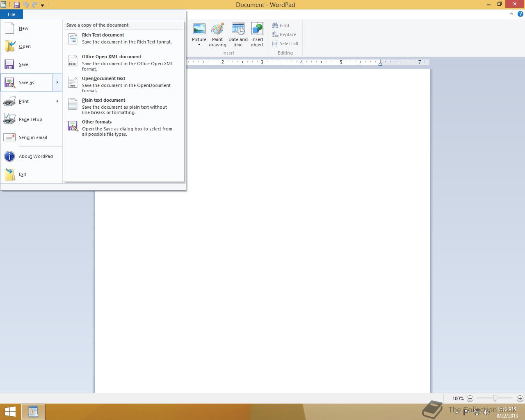
Task: Open the WordPad help question mark
Action: (520, 14)
